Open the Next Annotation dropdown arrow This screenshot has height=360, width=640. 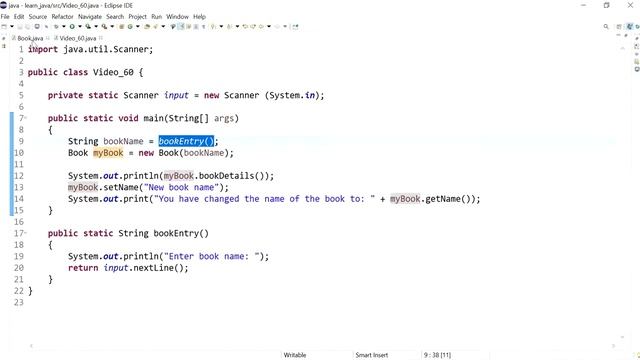pos(222,27)
